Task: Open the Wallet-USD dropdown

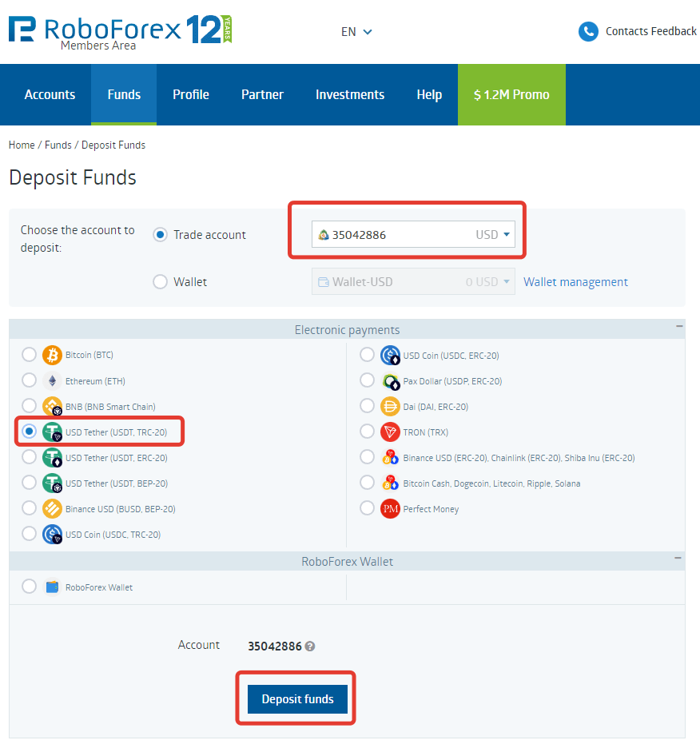Action: [413, 282]
